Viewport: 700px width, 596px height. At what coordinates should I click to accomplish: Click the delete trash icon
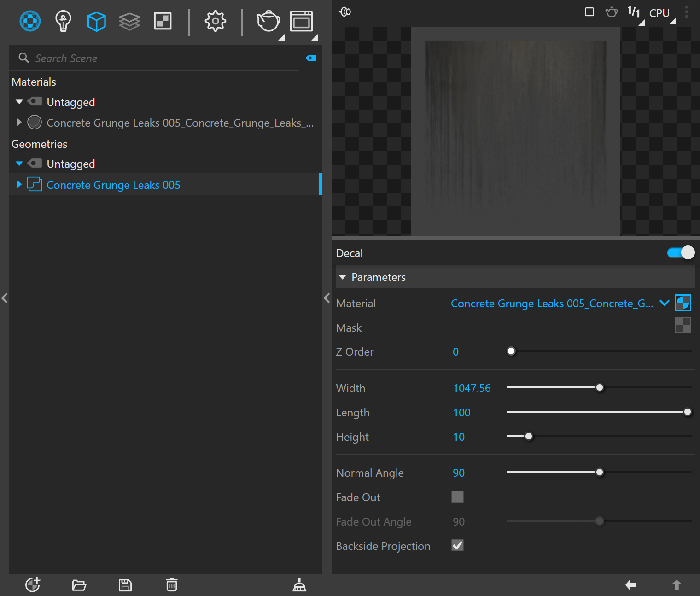pyautogui.click(x=172, y=585)
